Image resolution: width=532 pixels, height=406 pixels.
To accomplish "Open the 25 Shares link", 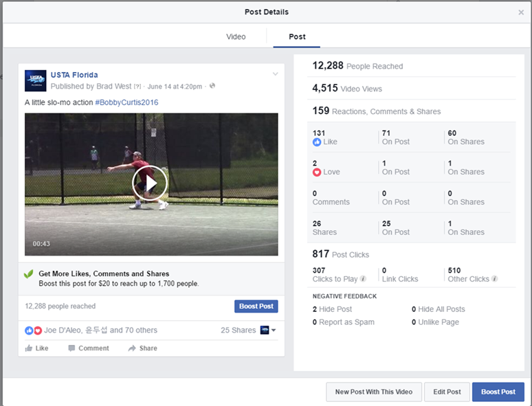I will click(238, 330).
